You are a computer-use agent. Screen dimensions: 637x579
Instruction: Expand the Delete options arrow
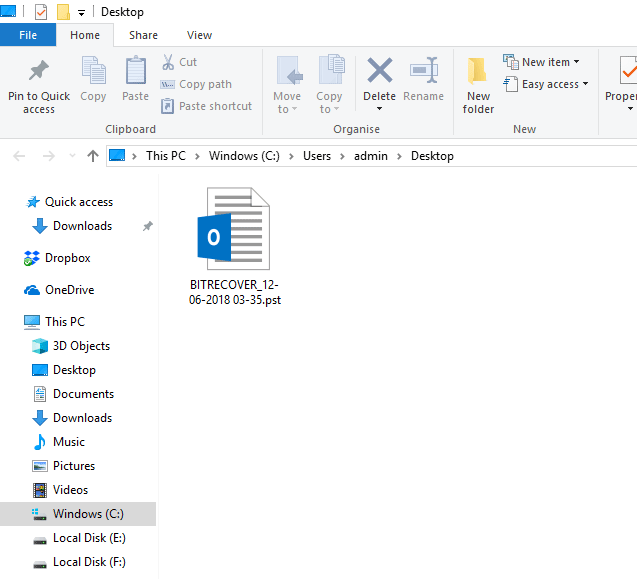tap(379, 108)
